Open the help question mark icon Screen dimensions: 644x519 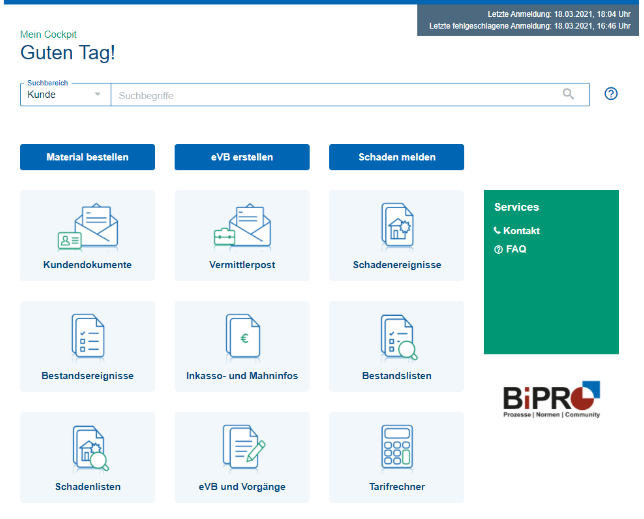(x=612, y=94)
